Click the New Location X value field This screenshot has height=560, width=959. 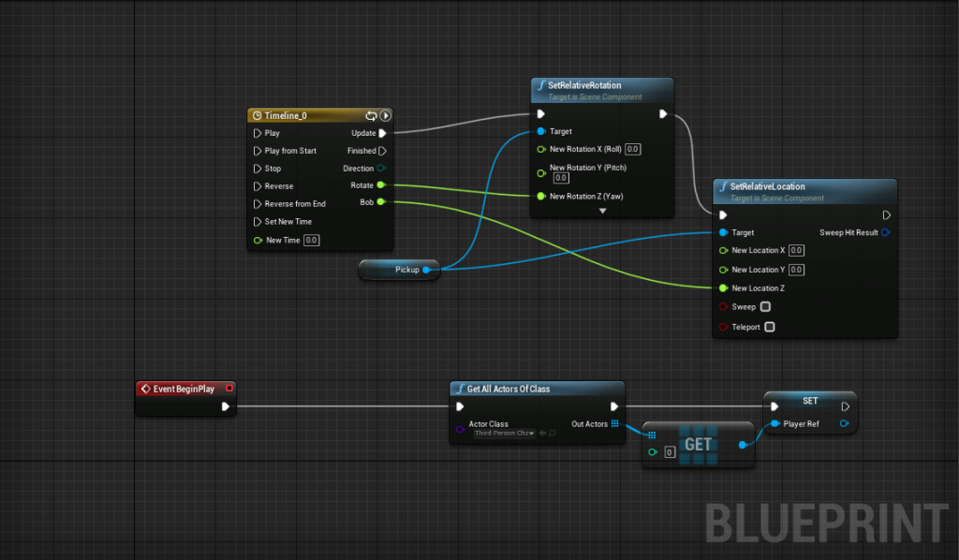click(796, 251)
